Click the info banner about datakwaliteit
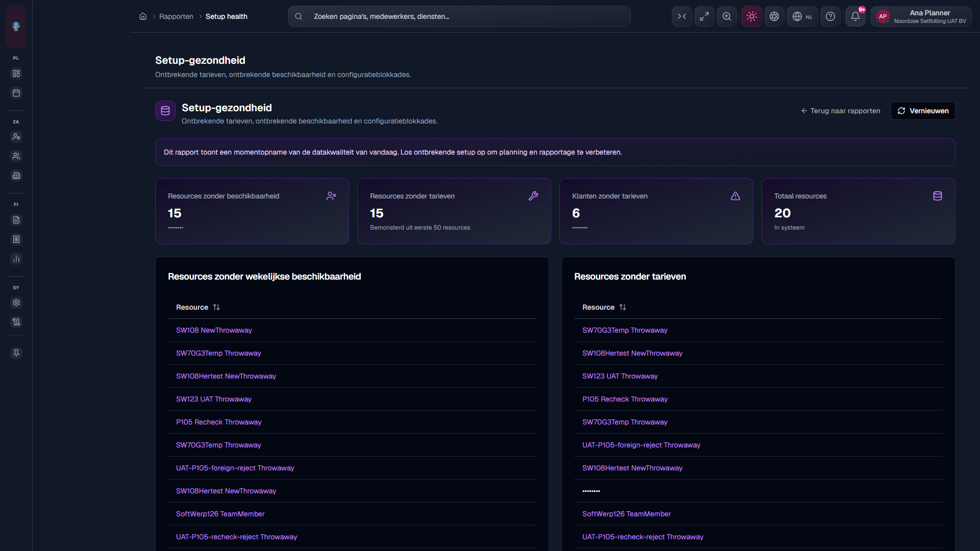980x551 pixels. pyautogui.click(x=555, y=152)
